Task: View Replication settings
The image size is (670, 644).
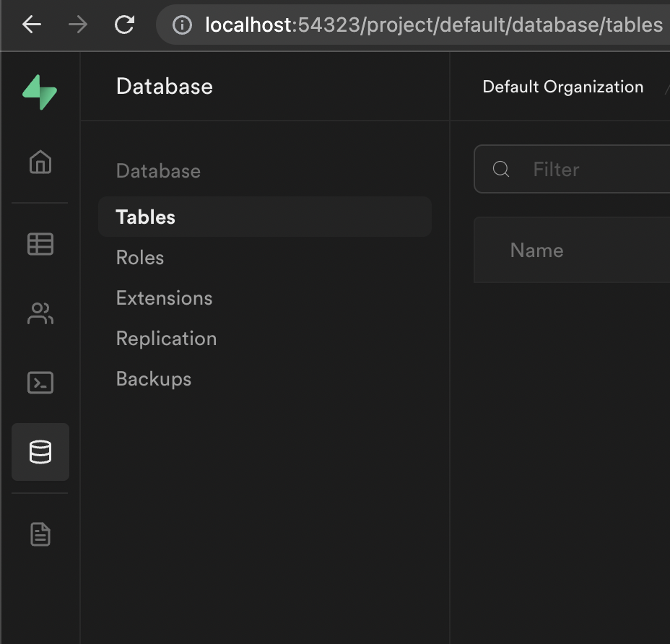Action: tap(166, 338)
